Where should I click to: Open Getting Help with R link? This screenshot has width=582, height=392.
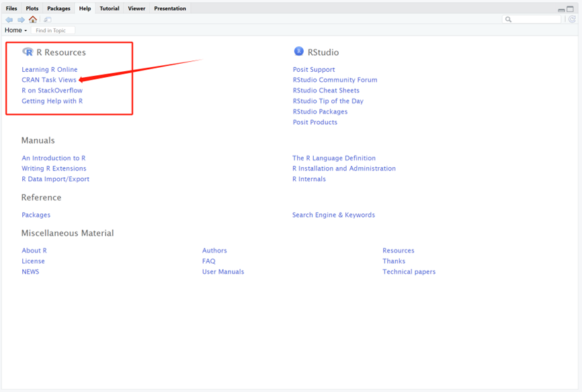click(52, 101)
